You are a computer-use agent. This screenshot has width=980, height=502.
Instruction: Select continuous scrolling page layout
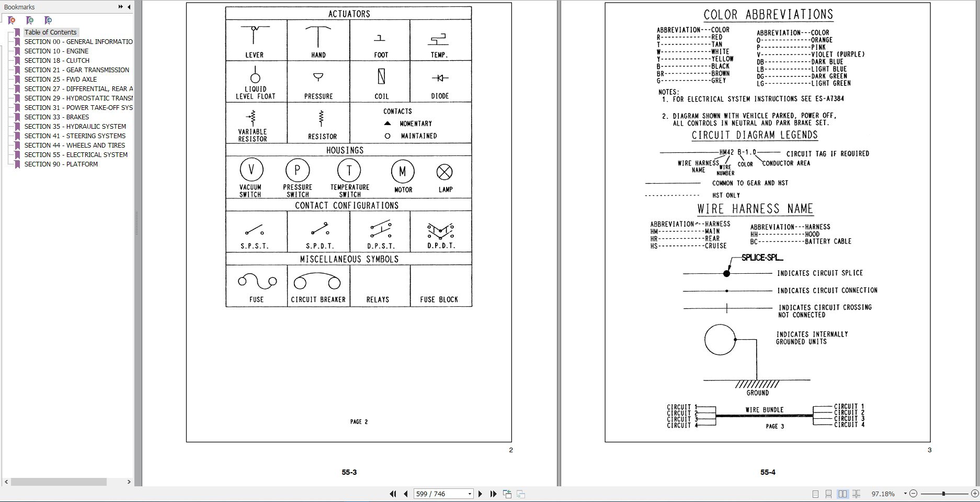click(828, 494)
